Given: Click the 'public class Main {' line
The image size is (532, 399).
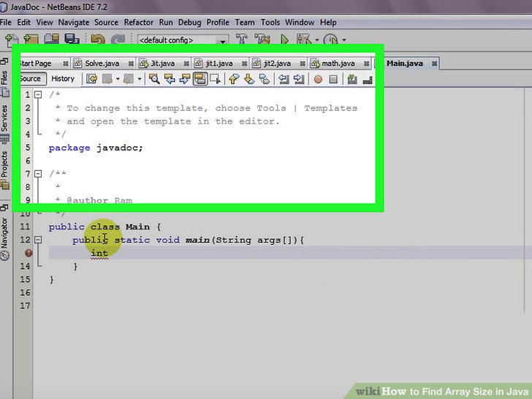Looking at the screenshot, I should coord(104,227).
